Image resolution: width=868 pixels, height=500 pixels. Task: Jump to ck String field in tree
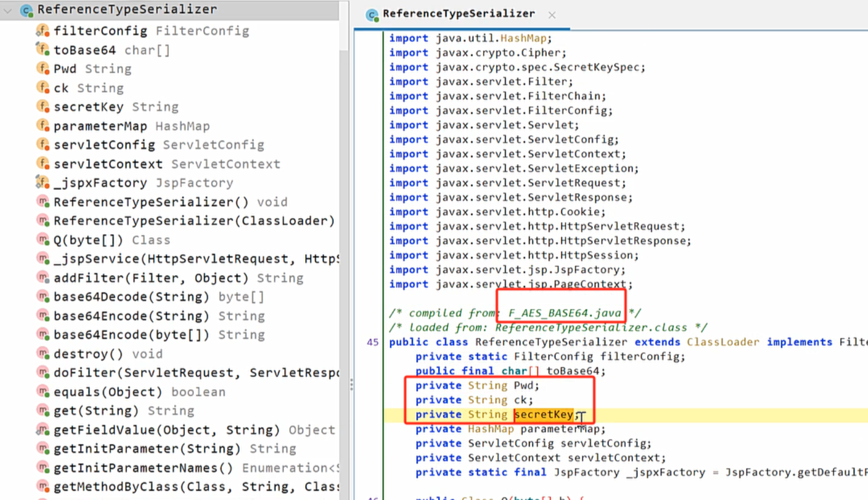pos(88,88)
